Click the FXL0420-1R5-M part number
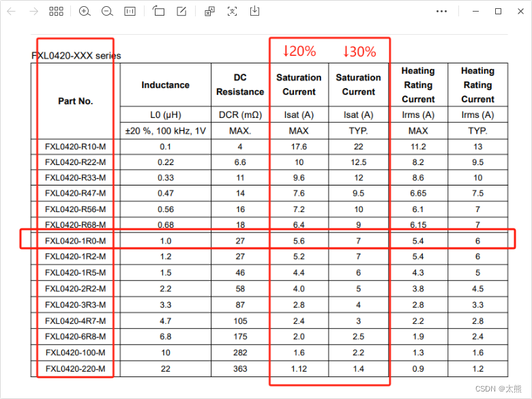The width and height of the screenshot is (532, 399). [75, 273]
